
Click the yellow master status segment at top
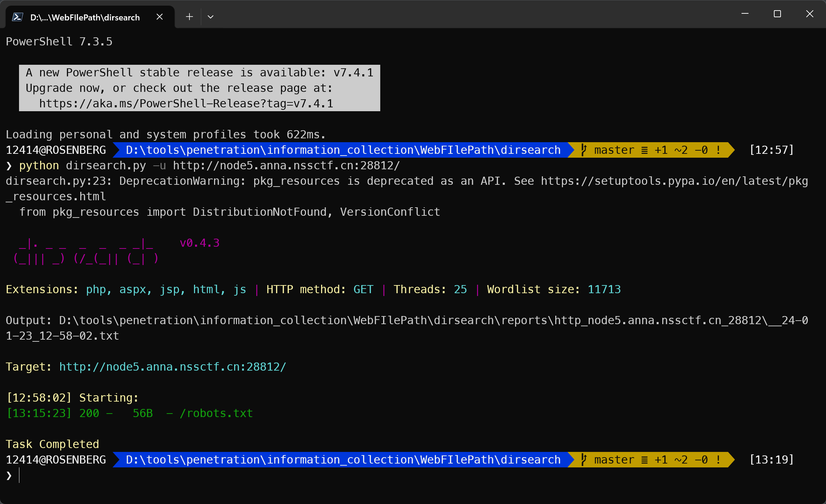(x=651, y=150)
